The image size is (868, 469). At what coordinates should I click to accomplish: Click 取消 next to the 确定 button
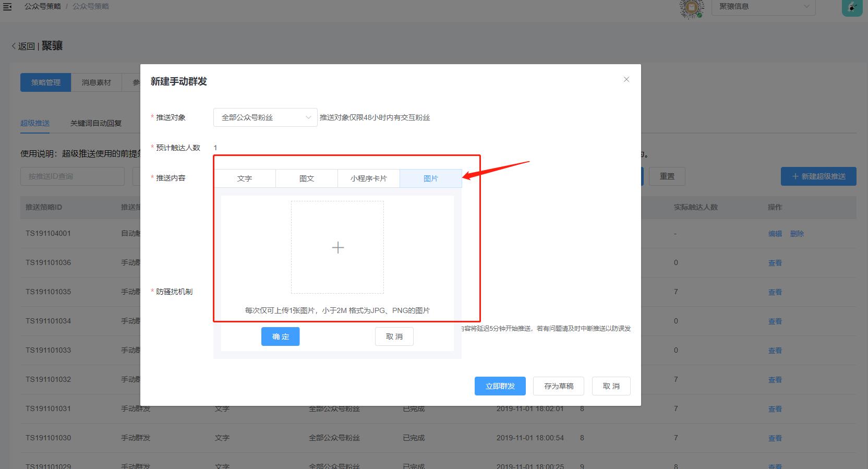point(394,336)
